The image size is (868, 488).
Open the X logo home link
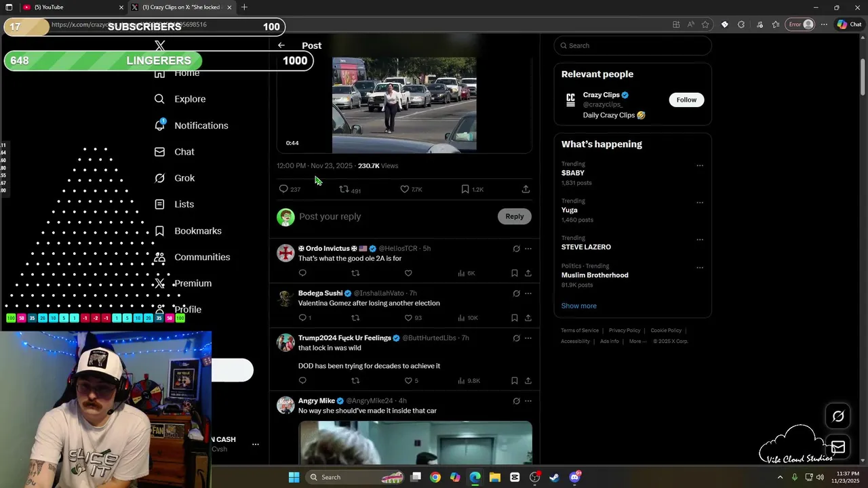coord(160,46)
